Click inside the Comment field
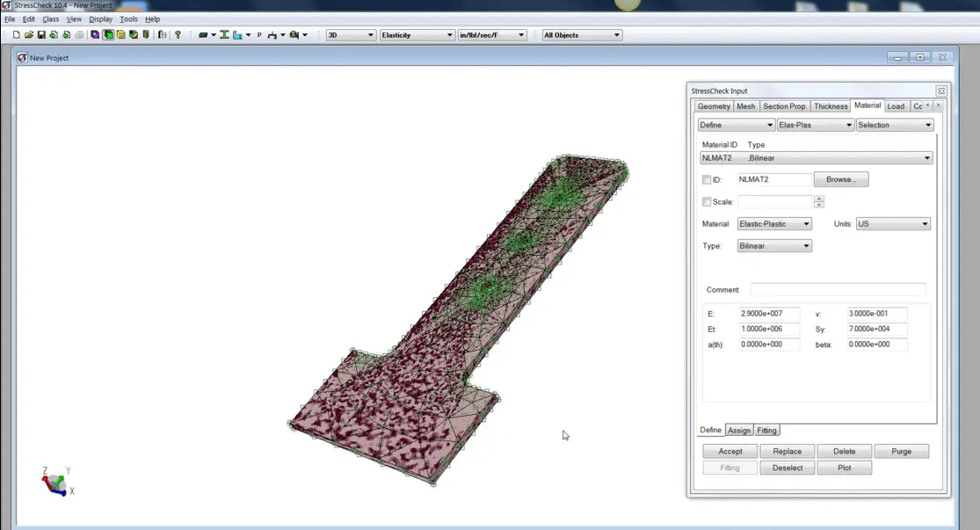The image size is (980, 530). coord(835,289)
